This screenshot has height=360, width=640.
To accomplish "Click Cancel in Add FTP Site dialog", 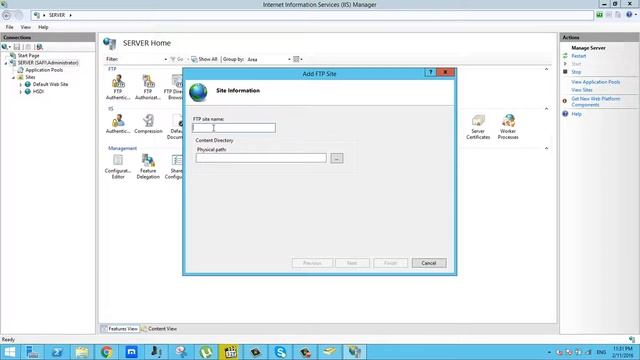I will [429, 263].
